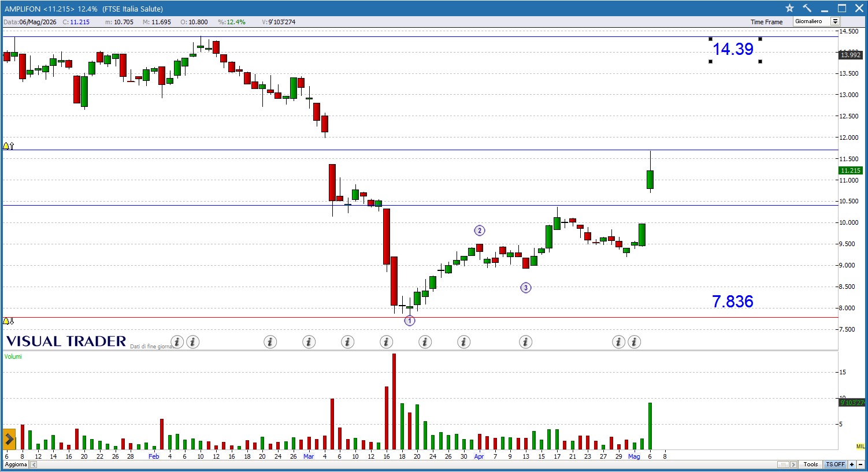This screenshot has width=868, height=472.
Task: Click the V:9'103'274 volume value
Action: pyautogui.click(x=279, y=22)
